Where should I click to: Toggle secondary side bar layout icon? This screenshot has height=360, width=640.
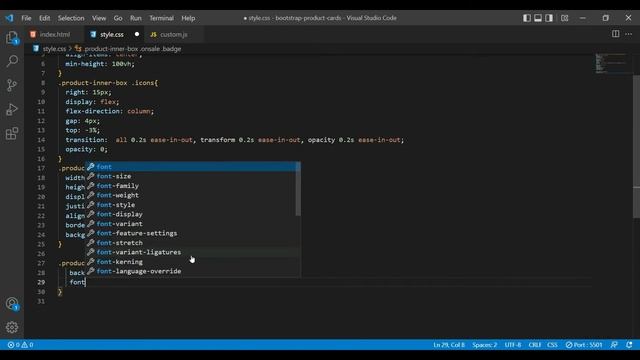549,18
